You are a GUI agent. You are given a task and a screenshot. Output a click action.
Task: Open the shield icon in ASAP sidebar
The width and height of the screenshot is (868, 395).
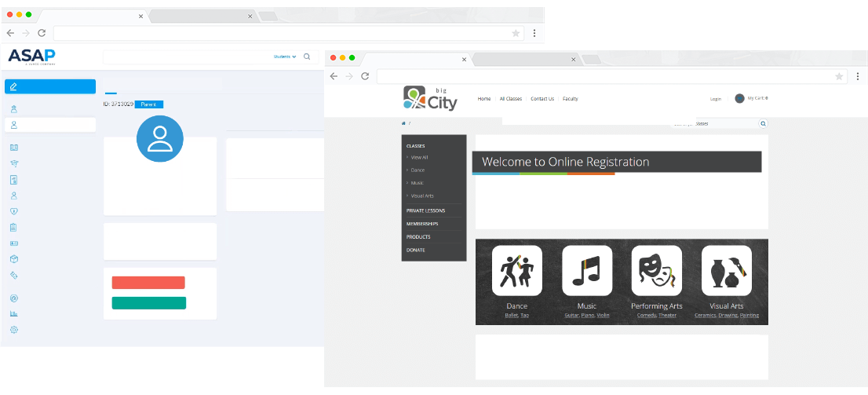coord(14,211)
